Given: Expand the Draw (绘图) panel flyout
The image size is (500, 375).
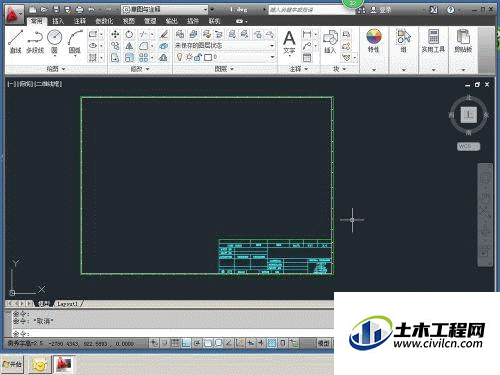Looking at the screenshot, I should point(56,69).
